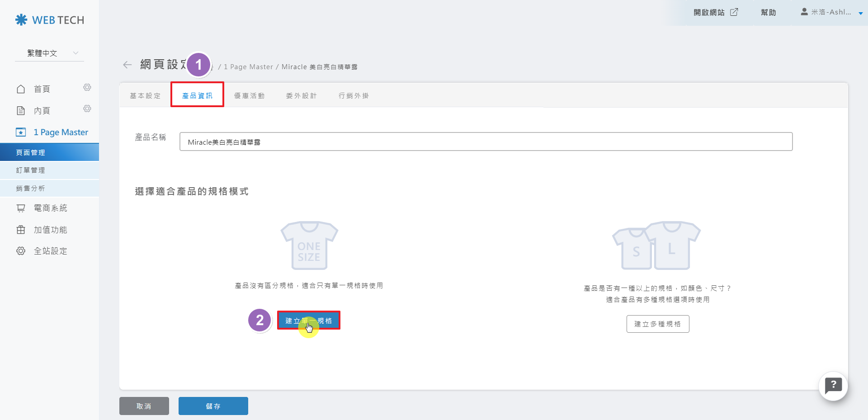Switch to the 優惠活動 tab

[249, 96]
